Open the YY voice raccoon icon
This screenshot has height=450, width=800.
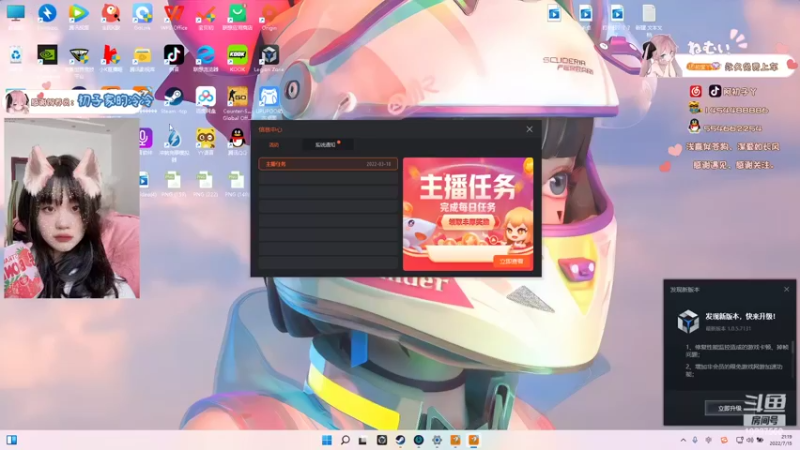[206, 138]
